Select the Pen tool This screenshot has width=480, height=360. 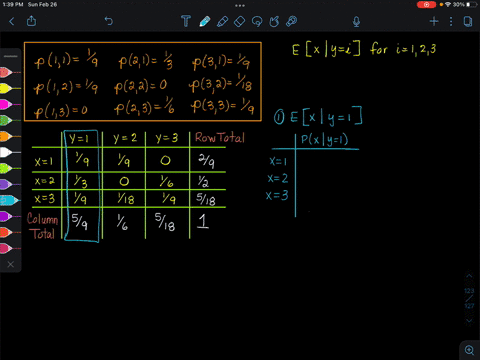tap(205, 21)
